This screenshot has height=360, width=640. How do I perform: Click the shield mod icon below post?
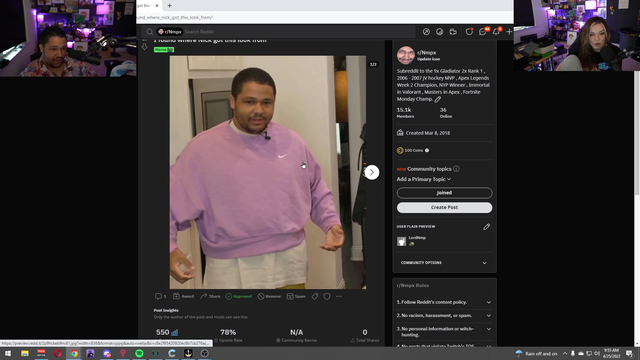pos(327,296)
